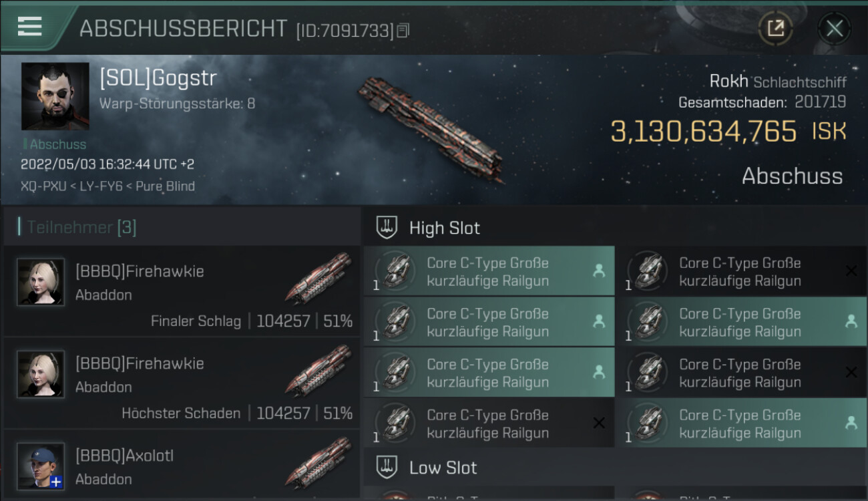Close the Abschussbericht window
Screen dimensions: 868x501
[x=834, y=29]
